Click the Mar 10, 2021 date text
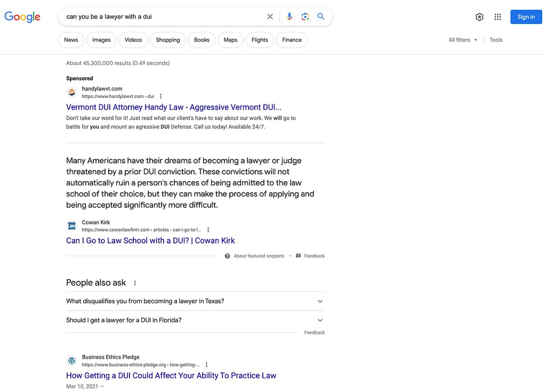This screenshot has width=546, height=392. tap(82, 387)
